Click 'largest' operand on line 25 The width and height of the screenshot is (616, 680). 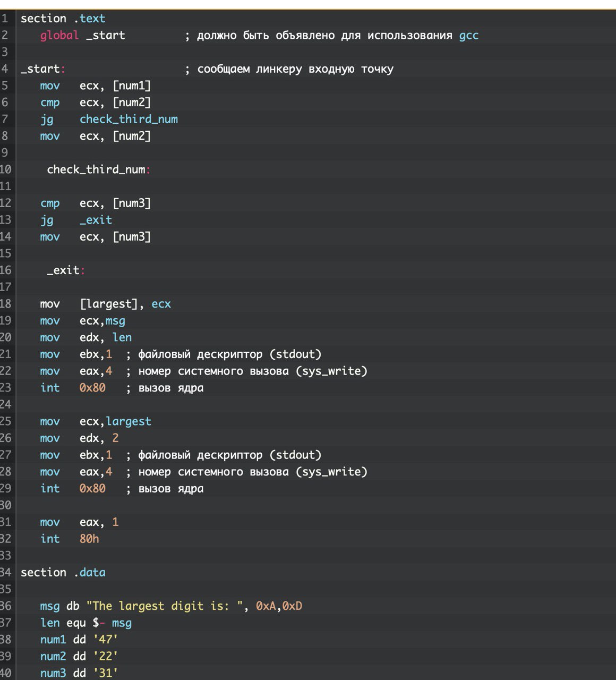[129, 421]
